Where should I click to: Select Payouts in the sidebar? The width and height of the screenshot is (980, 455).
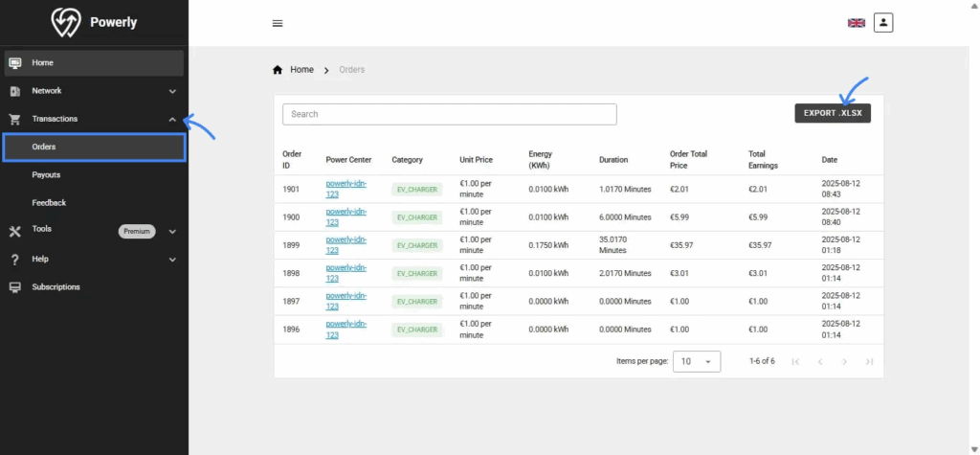pos(46,175)
